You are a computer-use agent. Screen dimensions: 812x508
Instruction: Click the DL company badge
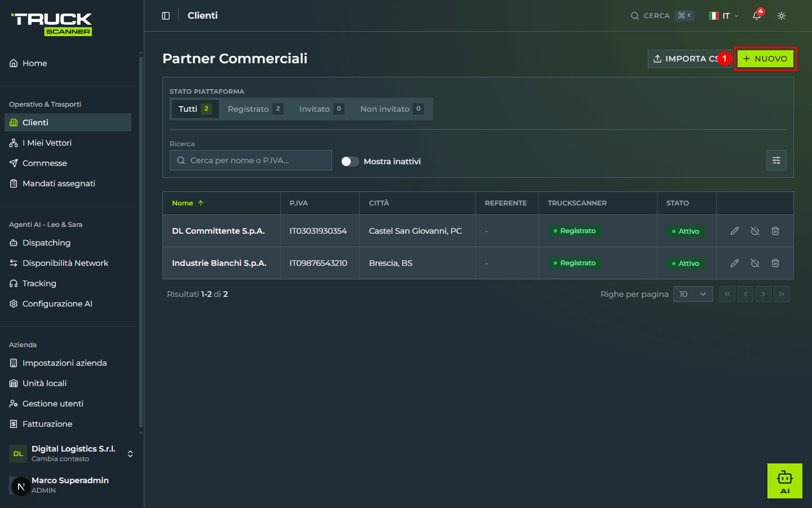click(x=18, y=454)
